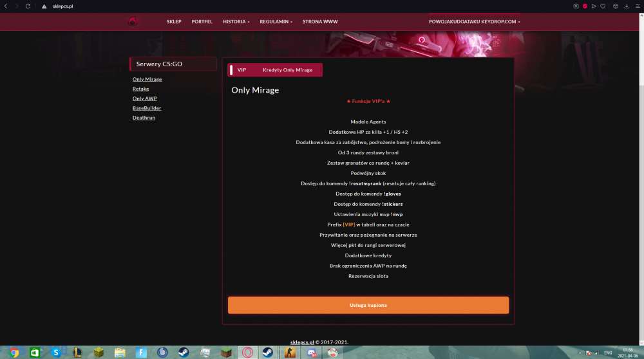Show hidden system tray icons arrow
Viewport: 644px width, 359px height.
(x=580, y=353)
